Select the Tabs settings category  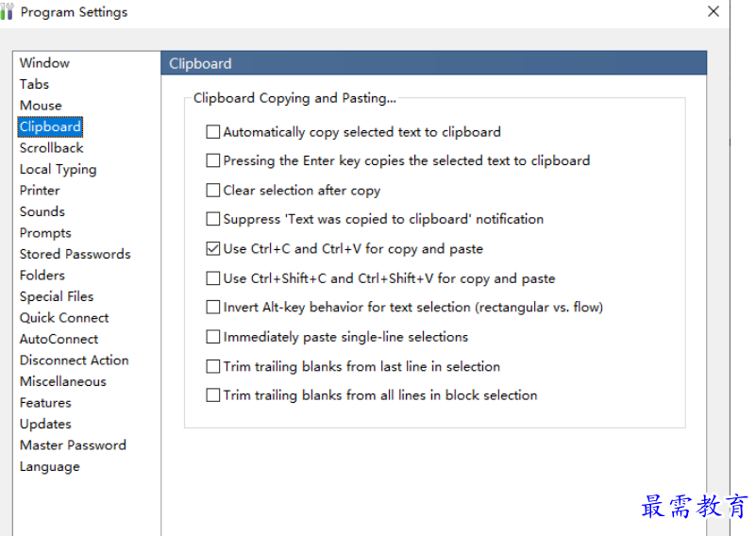coord(34,84)
